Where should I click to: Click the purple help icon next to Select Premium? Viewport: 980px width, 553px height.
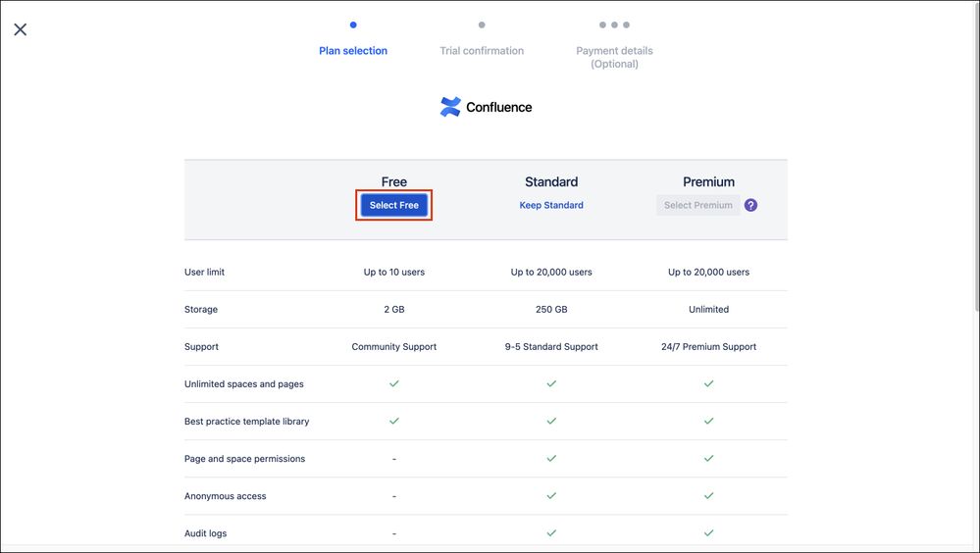point(750,205)
